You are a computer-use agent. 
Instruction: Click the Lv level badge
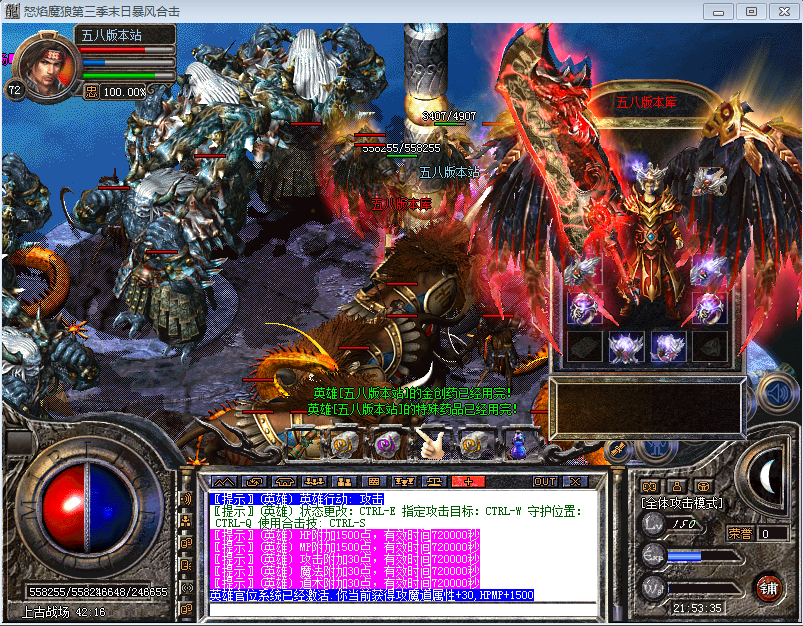coord(654,524)
